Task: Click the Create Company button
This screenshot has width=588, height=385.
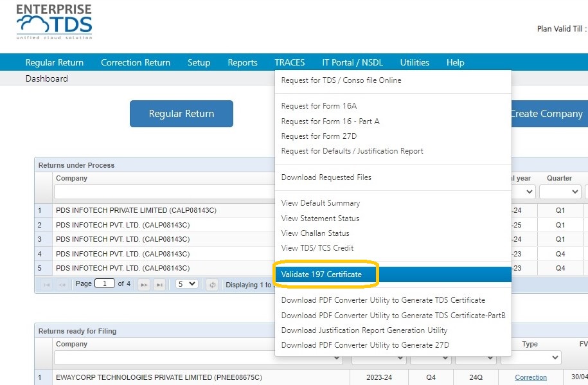Action: pos(549,114)
